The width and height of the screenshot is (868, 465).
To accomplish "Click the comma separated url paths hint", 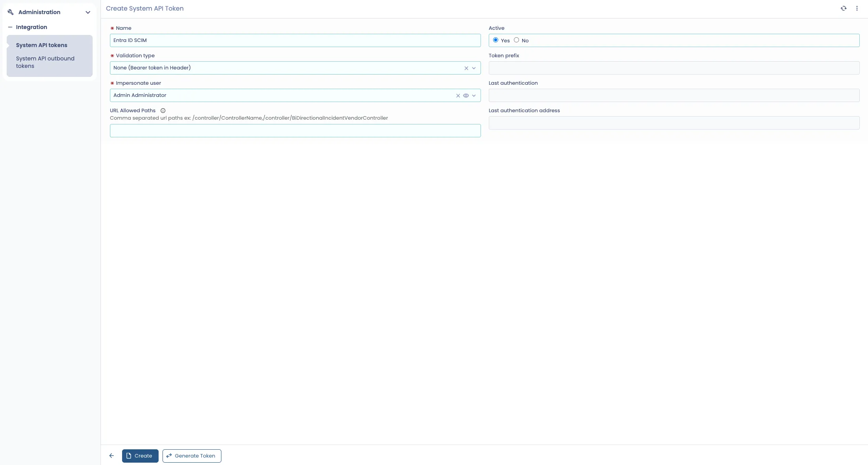I will (x=249, y=118).
